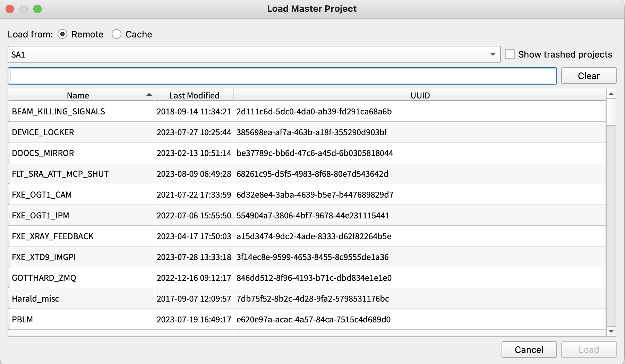Click UUID 7db75f52-8b2c-4d28-9fa2-5798531176bc
This screenshot has width=625, height=364.
click(313, 298)
